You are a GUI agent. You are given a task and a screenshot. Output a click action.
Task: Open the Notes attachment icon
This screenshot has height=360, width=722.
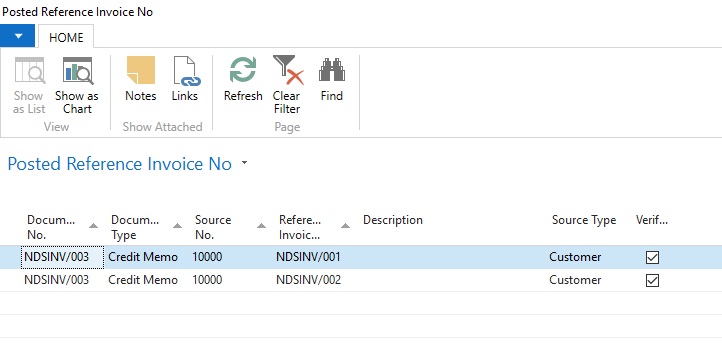click(141, 70)
